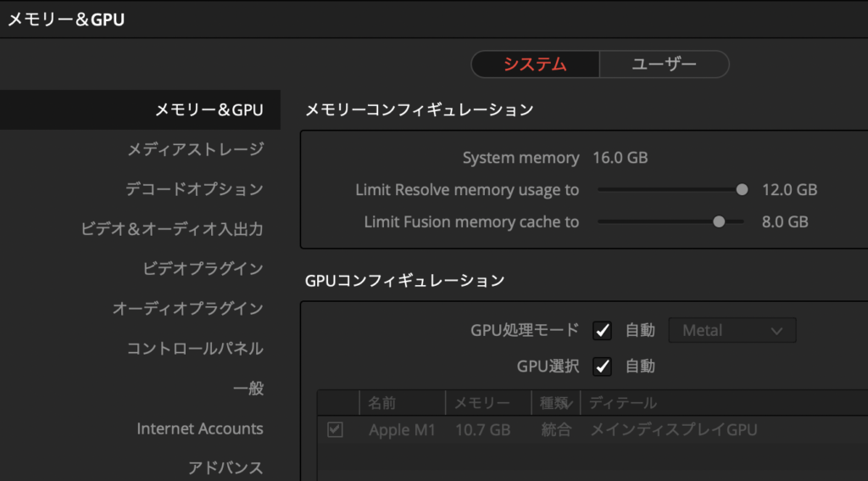This screenshot has height=481, width=868.
Task: Sort GPU list by 名前 column
Action: click(403, 403)
